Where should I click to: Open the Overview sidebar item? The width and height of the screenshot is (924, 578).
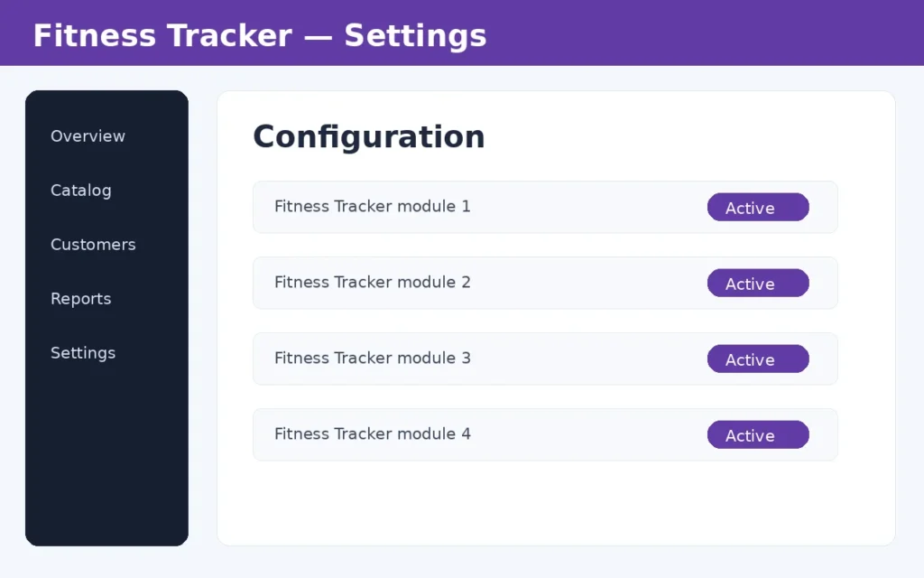(x=88, y=136)
